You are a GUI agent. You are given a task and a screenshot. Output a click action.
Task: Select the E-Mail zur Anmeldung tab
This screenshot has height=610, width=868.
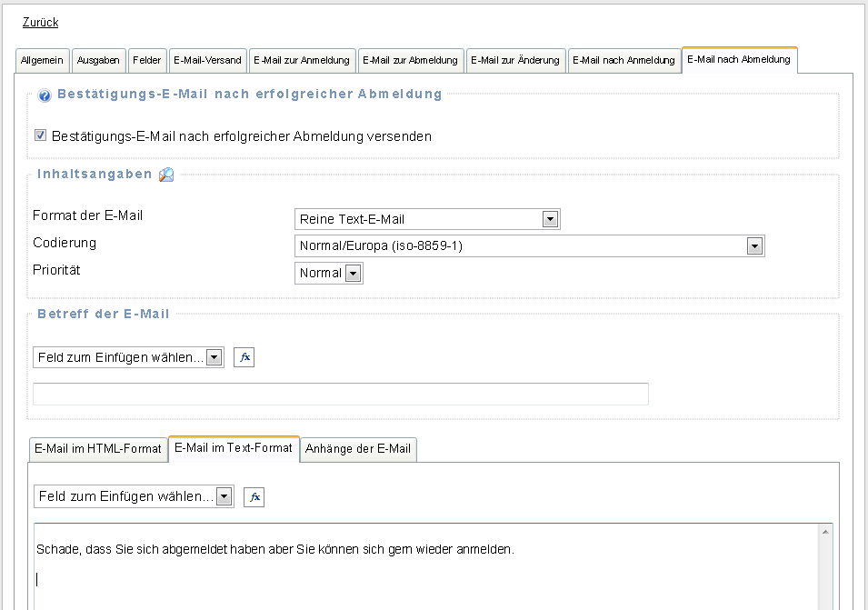[x=302, y=60]
